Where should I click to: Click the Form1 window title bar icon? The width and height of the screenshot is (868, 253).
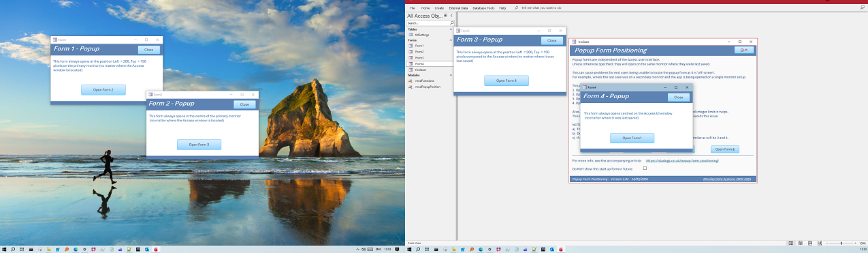pos(55,40)
